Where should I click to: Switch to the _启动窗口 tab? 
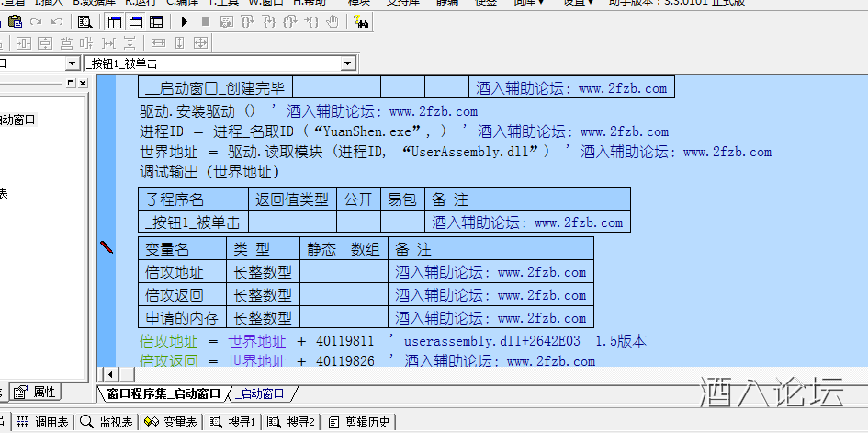click(260, 394)
